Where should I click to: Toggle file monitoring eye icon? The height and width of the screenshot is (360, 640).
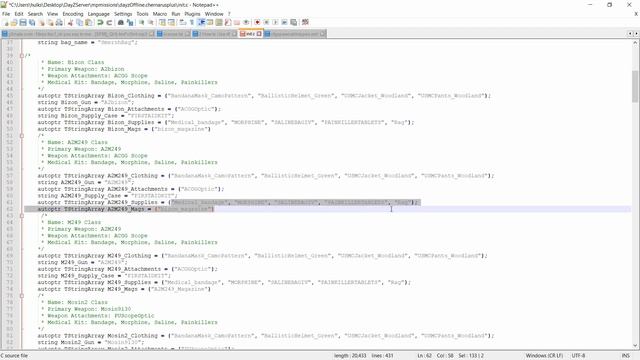(246, 22)
